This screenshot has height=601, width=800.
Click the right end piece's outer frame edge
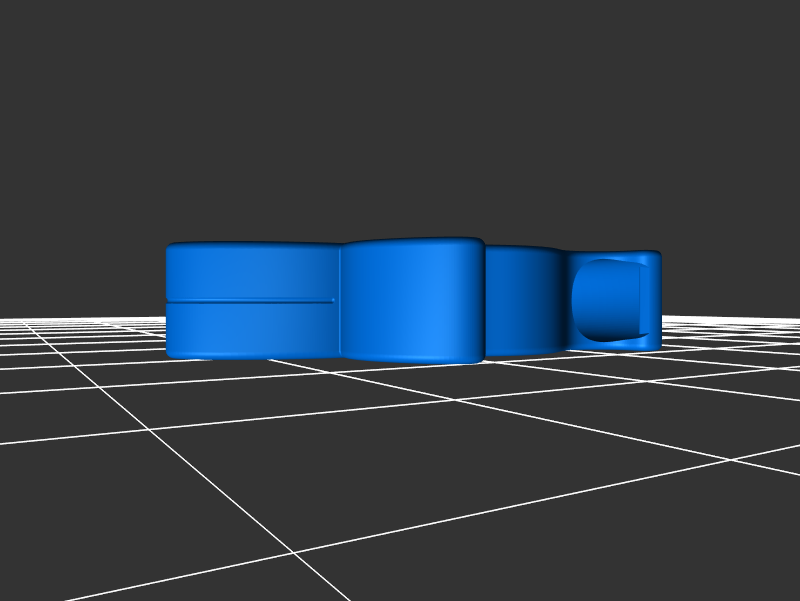point(651,300)
